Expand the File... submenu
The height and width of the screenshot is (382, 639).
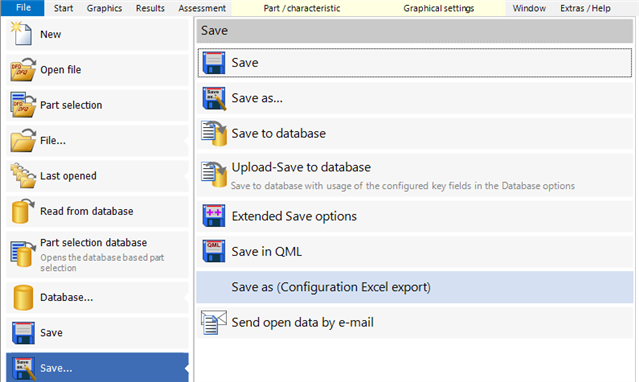97,141
